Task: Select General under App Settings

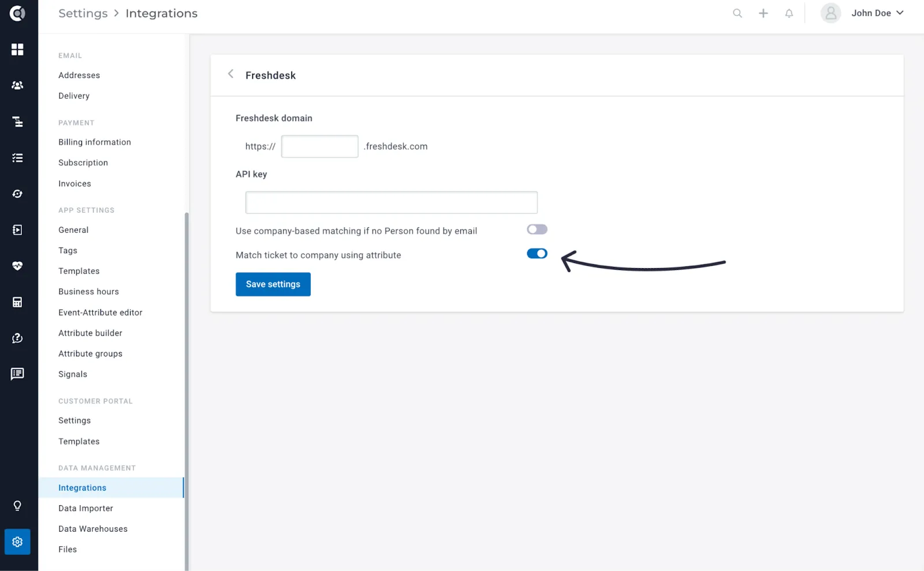Action: point(73,230)
